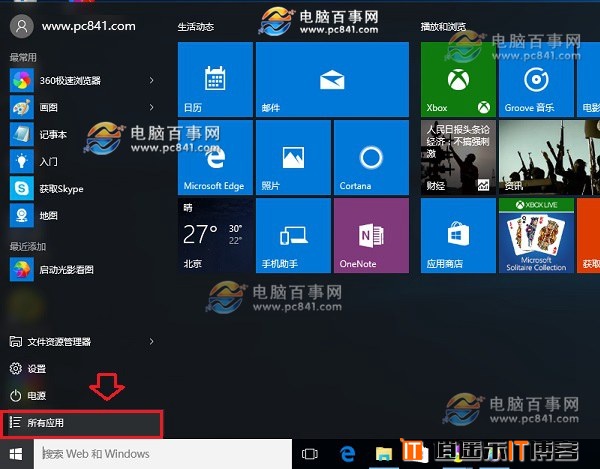Open the 入门 lightbulb app
The image size is (600, 469).
pos(22,161)
